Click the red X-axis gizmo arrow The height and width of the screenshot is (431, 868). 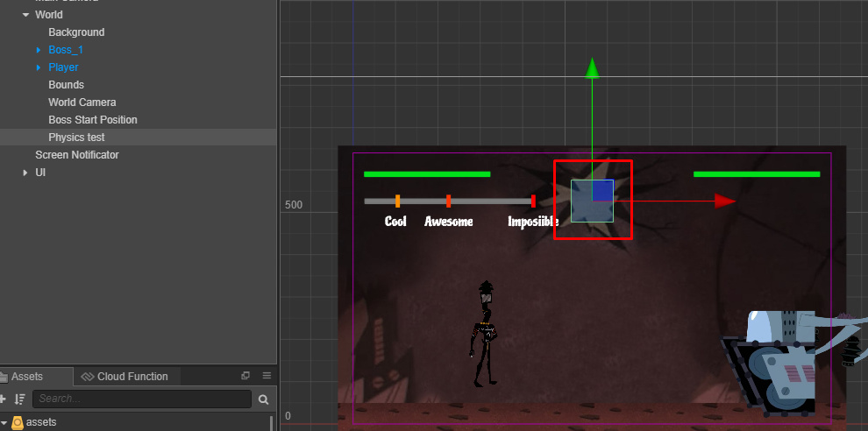coord(724,201)
